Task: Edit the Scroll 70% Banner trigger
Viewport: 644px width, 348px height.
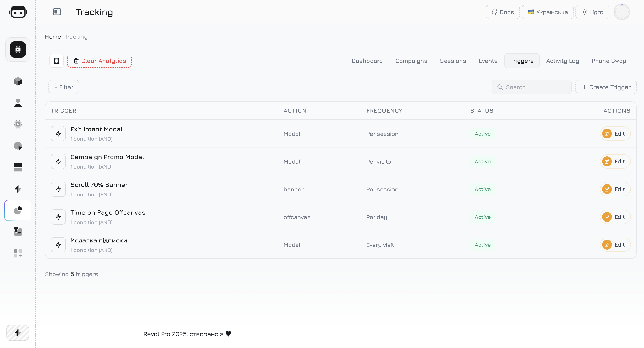Action: pos(615,189)
